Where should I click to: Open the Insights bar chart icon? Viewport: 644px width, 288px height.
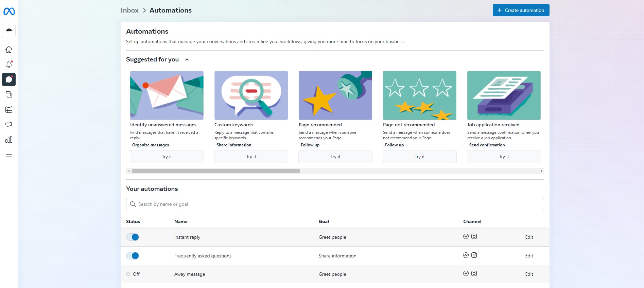click(x=9, y=140)
